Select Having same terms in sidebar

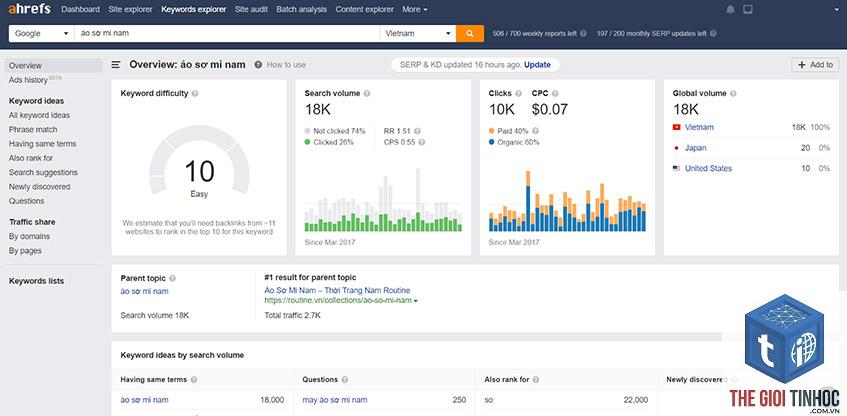pos(42,144)
